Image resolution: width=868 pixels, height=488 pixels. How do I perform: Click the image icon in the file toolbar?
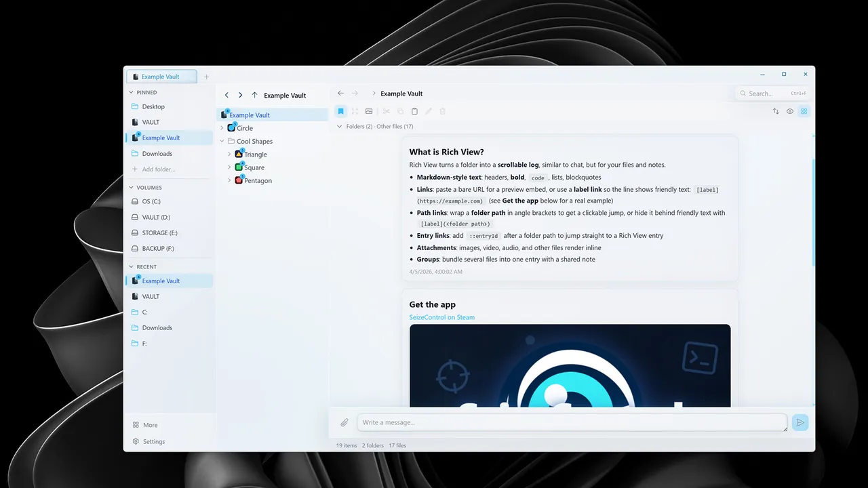pos(369,111)
